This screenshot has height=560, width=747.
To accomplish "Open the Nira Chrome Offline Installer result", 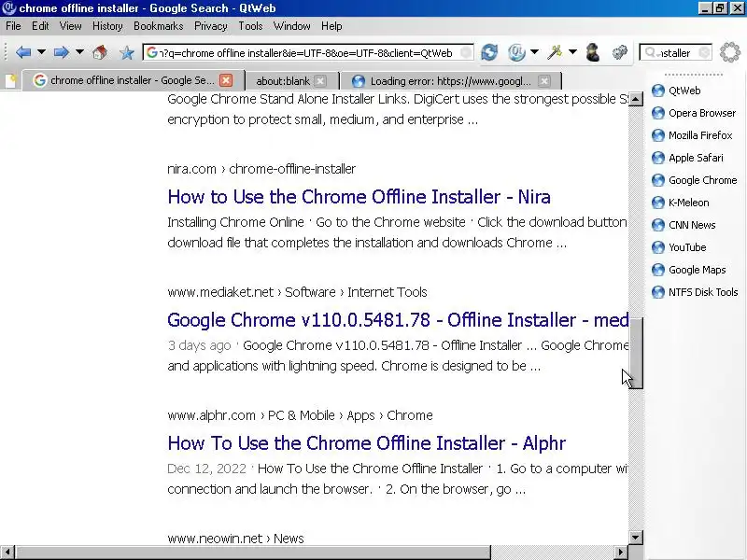I will coord(359,197).
